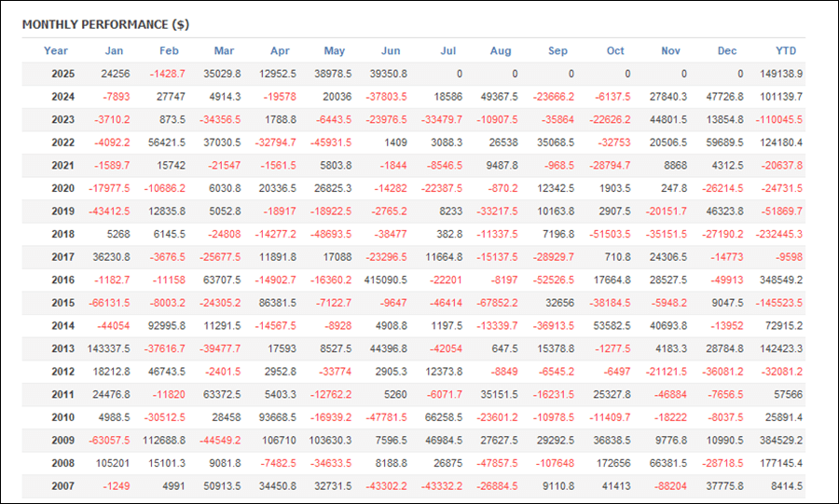This screenshot has width=839, height=504.
Task: Click the 2016 June value 415090.5
Action: (x=386, y=280)
